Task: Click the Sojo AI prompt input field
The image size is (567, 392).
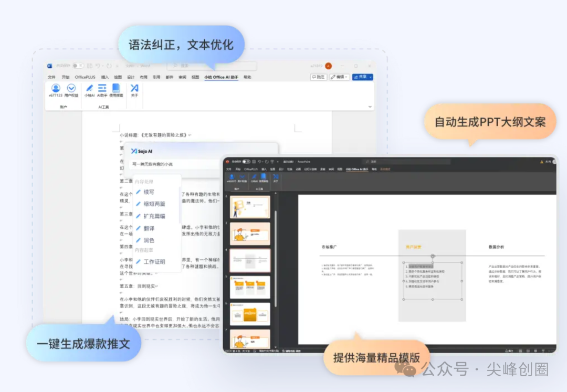Action: point(174,164)
